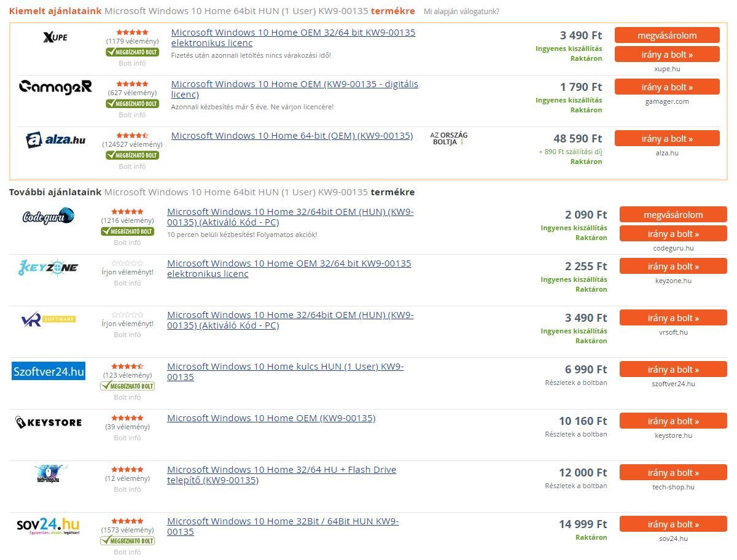Click Xupe's Megbízható bolt badge
The image size is (737, 560).
(x=132, y=52)
